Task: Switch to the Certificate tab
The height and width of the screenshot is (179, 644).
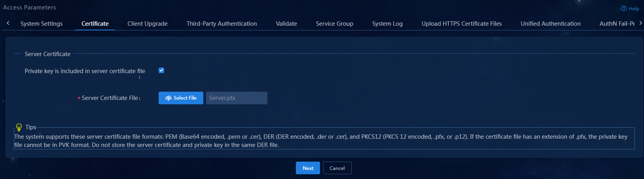Action: [95, 24]
